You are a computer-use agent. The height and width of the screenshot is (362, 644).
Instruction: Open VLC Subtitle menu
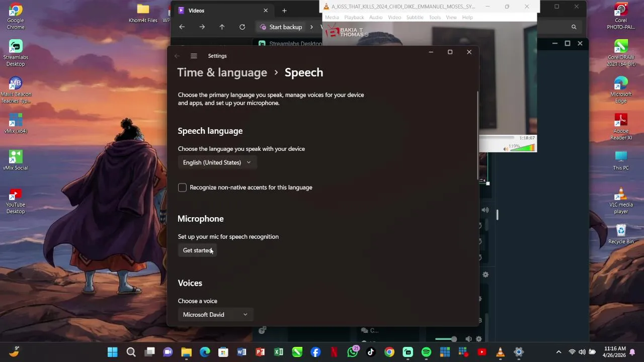click(x=415, y=18)
